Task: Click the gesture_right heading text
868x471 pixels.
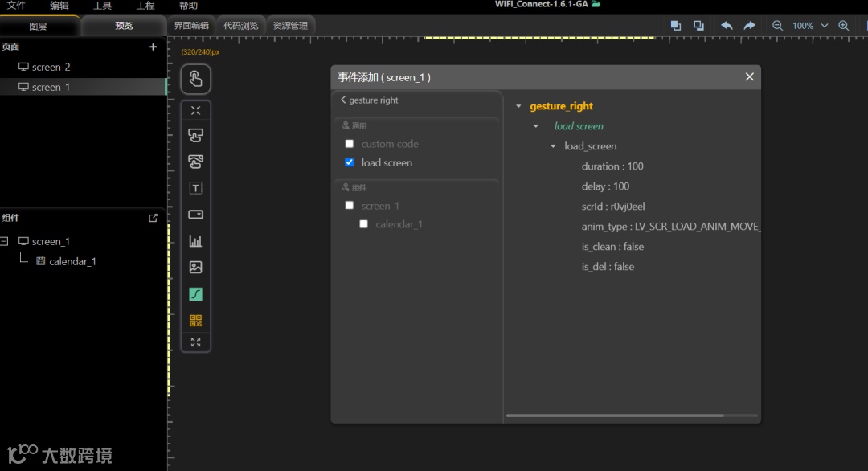Action: [561, 106]
